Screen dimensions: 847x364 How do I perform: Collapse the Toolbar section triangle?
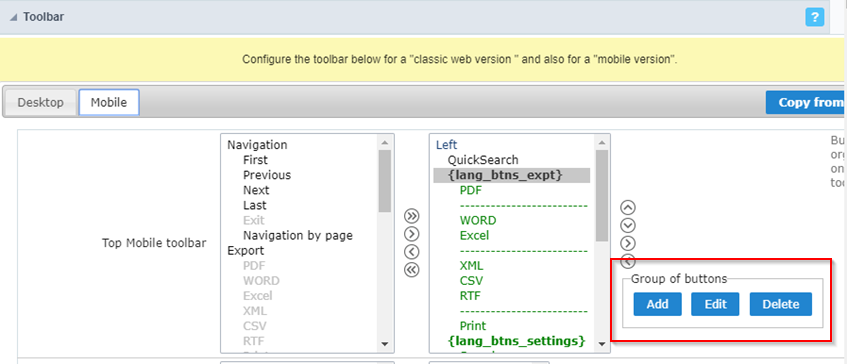(14, 17)
